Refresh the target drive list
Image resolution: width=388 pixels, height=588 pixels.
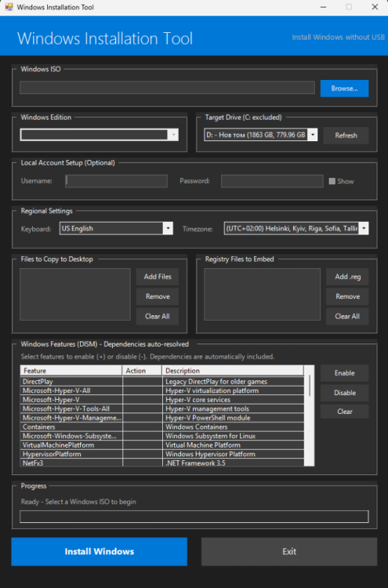346,136
